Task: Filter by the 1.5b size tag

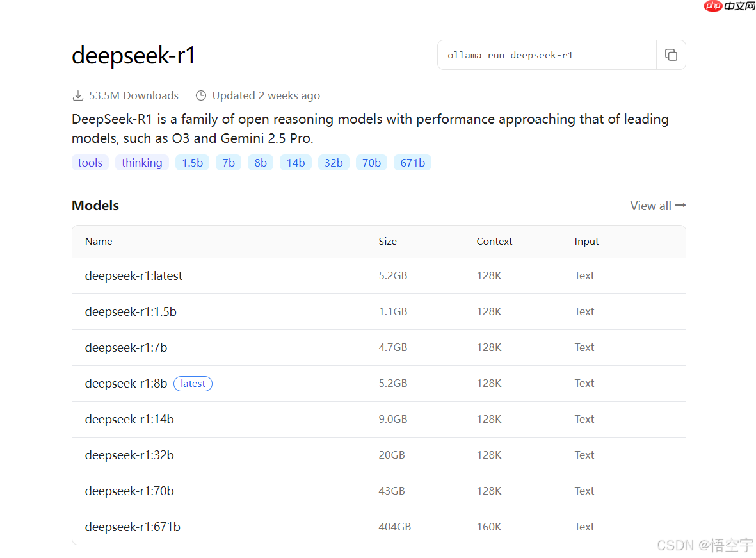Action: click(x=192, y=163)
